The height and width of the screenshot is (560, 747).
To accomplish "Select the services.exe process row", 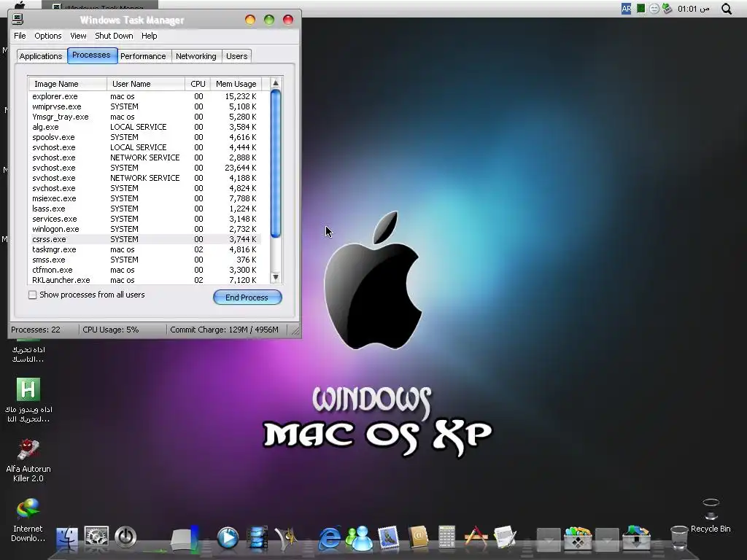I will pyautogui.click(x=145, y=219).
